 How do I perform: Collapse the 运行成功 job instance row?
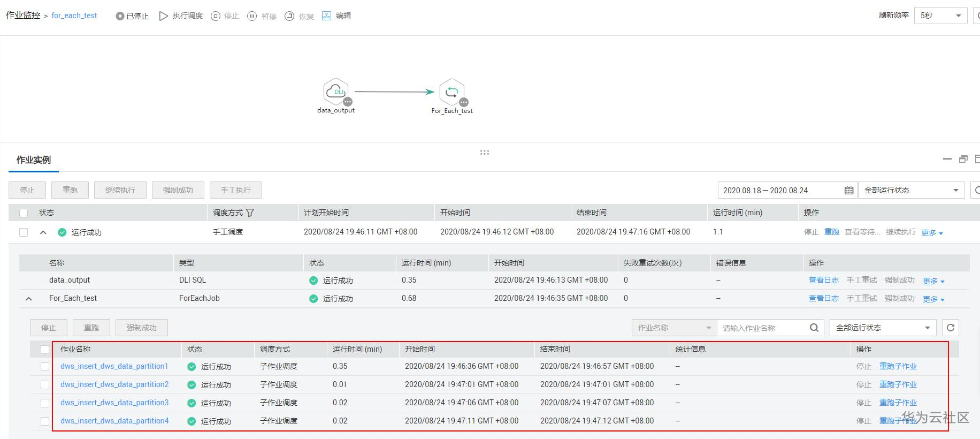tap(43, 232)
